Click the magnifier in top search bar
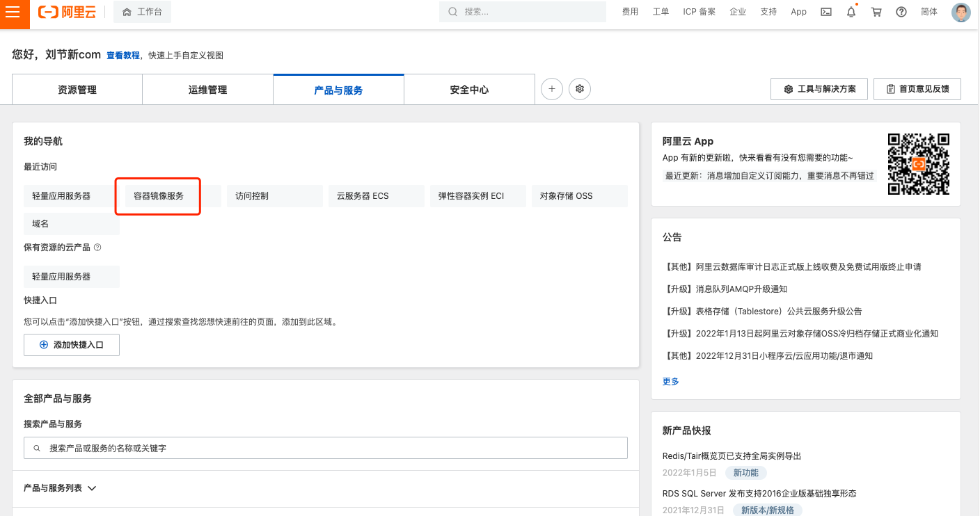Screen dimensions: 980x516 (x=453, y=12)
